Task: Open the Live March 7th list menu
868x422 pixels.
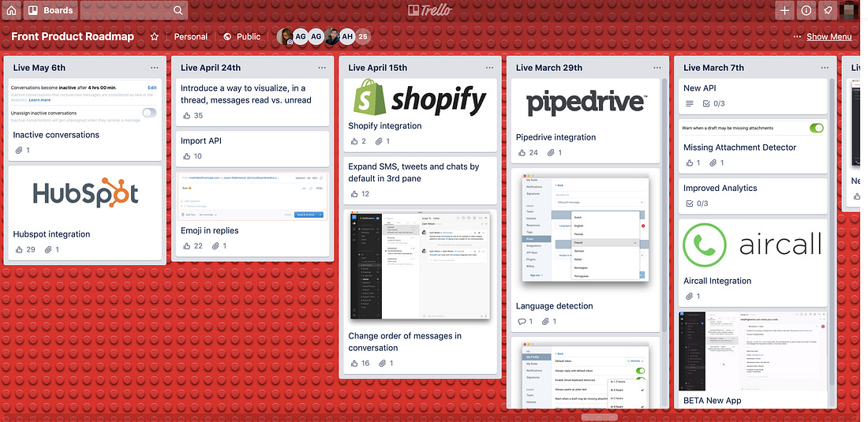Action: click(825, 68)
